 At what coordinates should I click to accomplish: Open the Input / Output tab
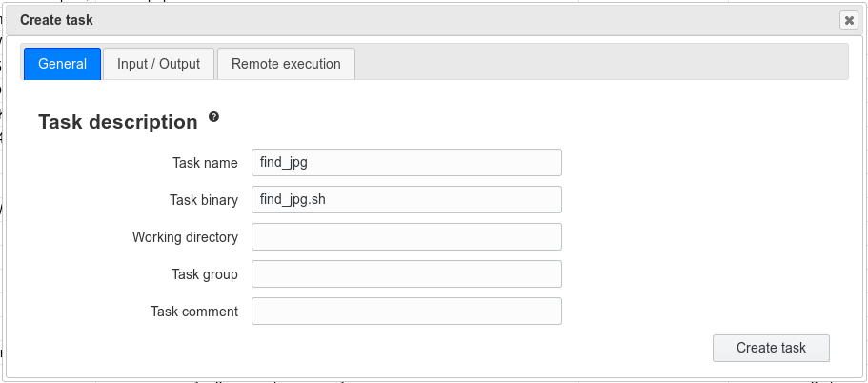tap(158, 64)
